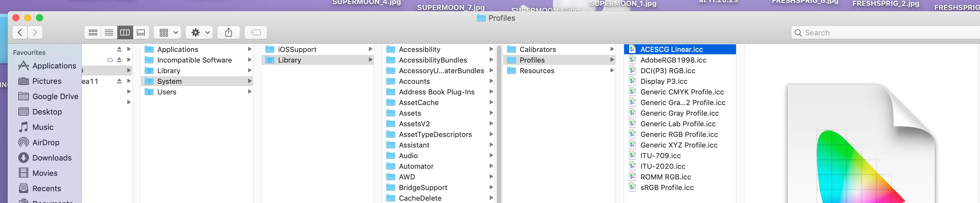980x203 pixels.
Task: Select the iOSSupport folder
Action: click(x=318, y=50)
